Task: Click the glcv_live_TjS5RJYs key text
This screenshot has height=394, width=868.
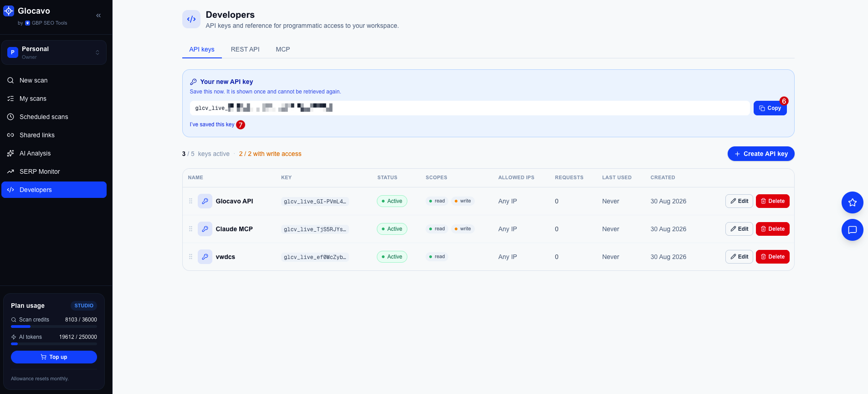Action: (315, 229)
